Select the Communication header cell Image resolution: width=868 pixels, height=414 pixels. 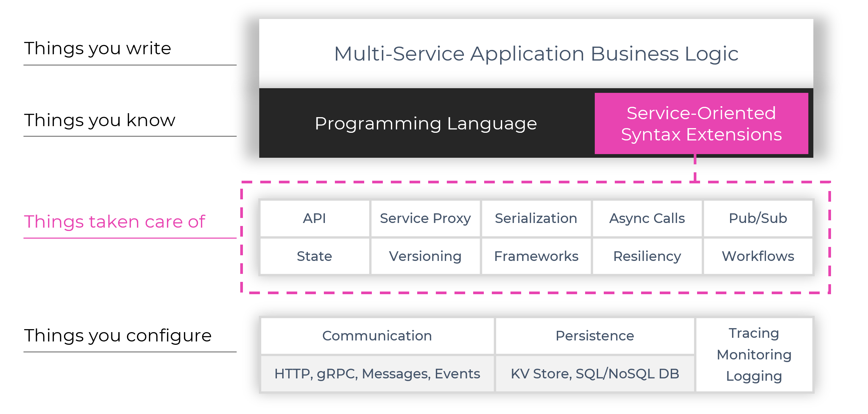[377, 336]
